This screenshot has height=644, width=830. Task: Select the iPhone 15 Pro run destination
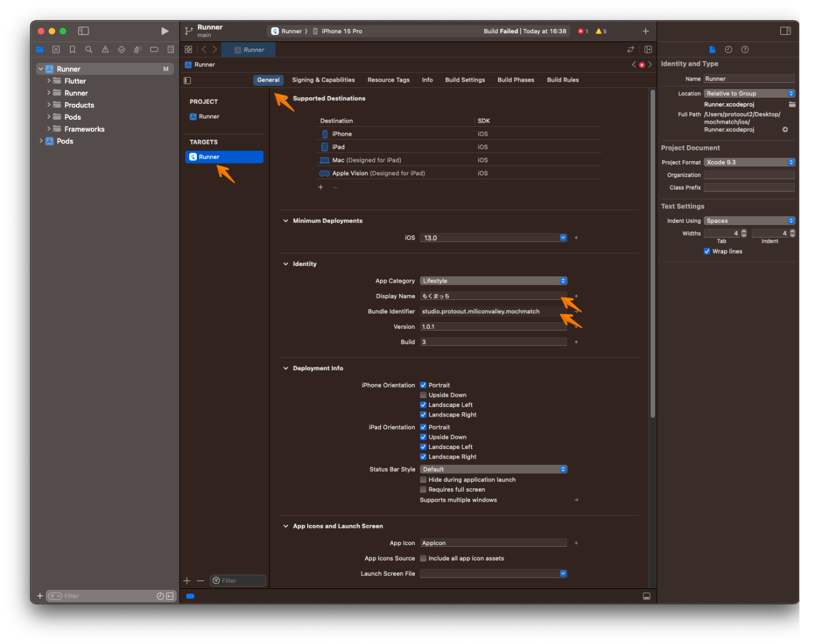coord(337,31)
